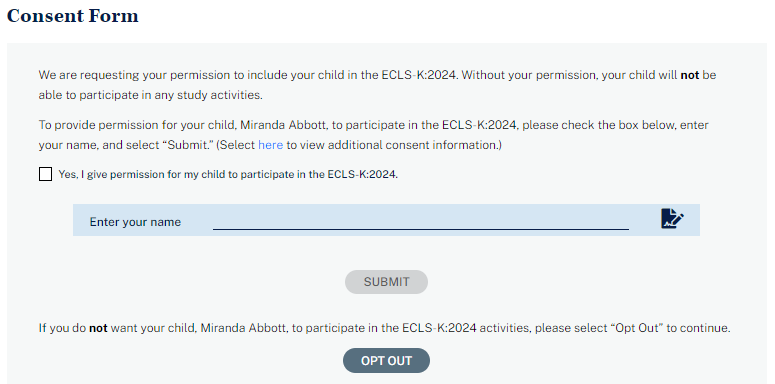Focus the name entry underline field
Screen dimensions: 775x384
pos(421,221)
